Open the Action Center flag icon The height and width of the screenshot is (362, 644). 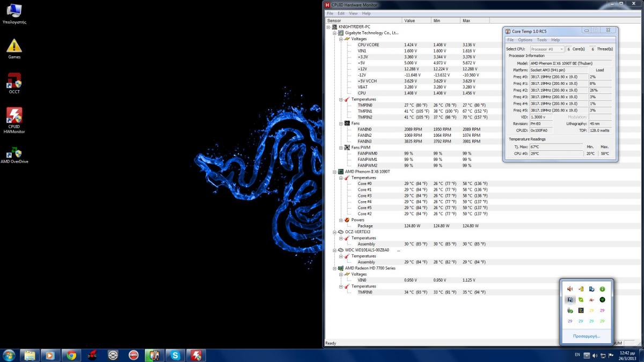point(611,355)
